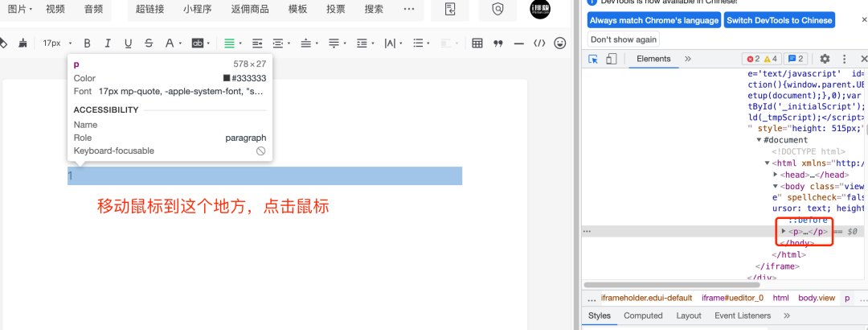Open the background color dropdown arrow
The width and height of the screenshot is (868, 330).
point(209,43)
